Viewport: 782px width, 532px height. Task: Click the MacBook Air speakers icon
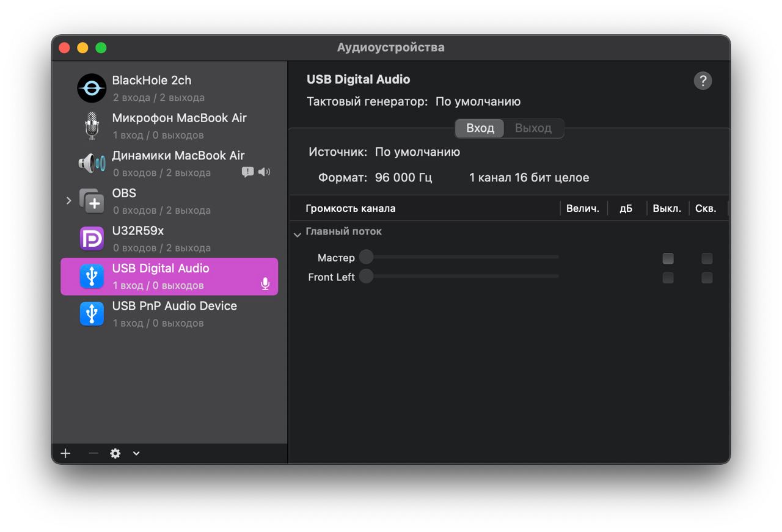92,164
